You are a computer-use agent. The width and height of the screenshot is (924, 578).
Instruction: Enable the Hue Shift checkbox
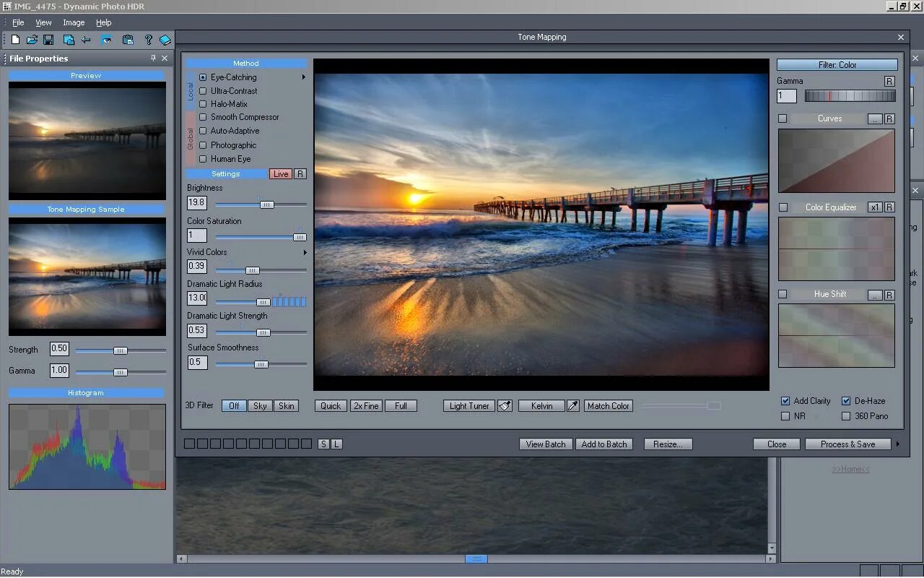[783, 294]
